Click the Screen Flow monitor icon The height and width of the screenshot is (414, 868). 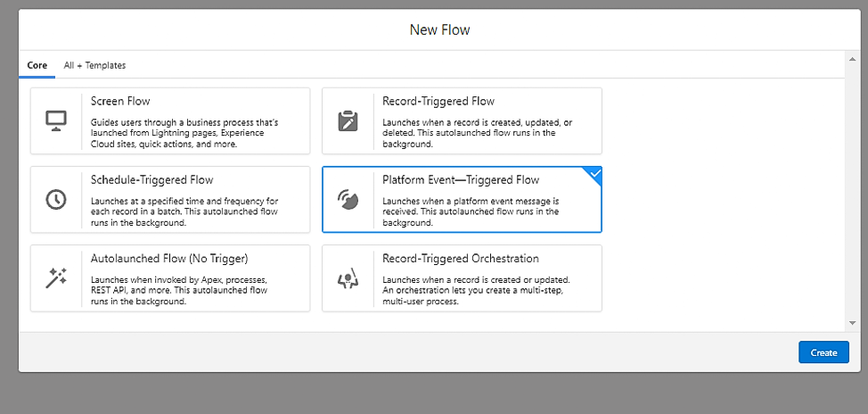55,120
